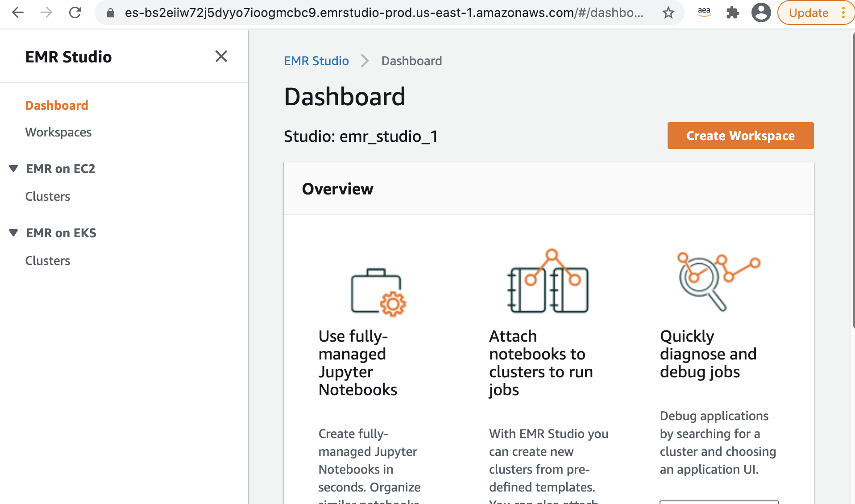The height and width of the screenshot is (504, 855).
Task: Go back to the previous page
Action: click(18, 12)
